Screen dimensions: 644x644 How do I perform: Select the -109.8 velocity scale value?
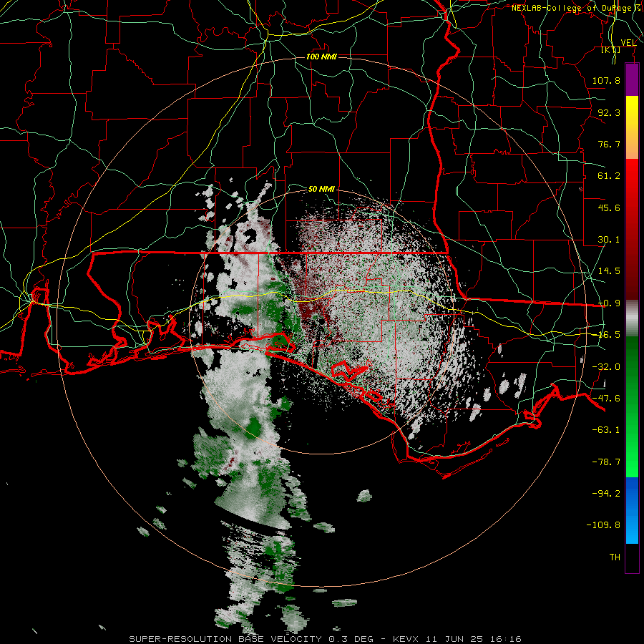pos(603,525)
